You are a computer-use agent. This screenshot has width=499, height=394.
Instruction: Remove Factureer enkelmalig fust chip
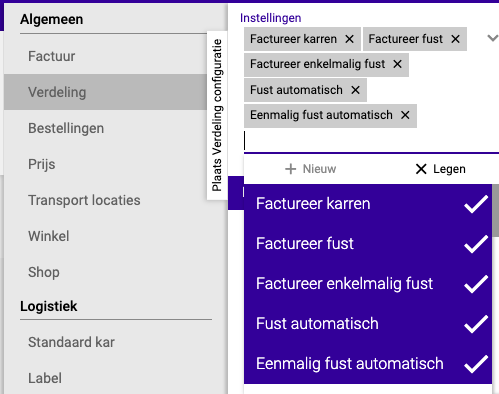(x=397, y=64)
